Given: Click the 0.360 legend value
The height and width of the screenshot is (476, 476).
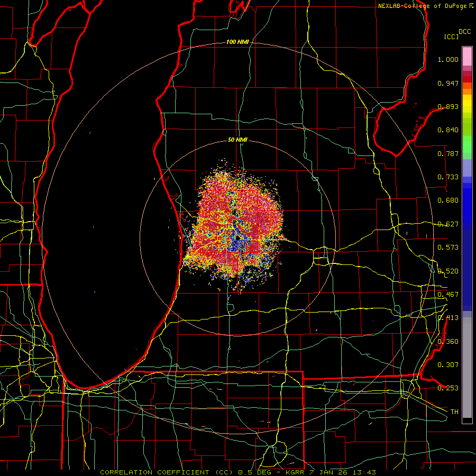Looking at the screenshot, I should (x=448, y=342).
